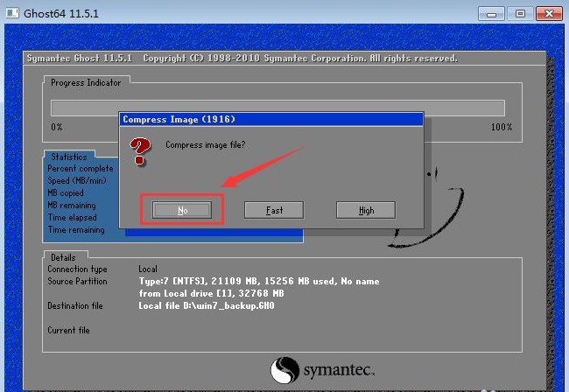Image resolution: width=569 pixels, height=392 pixels.
Task: Click the 'Current file' details label
Action: click(x=68, y=331)
